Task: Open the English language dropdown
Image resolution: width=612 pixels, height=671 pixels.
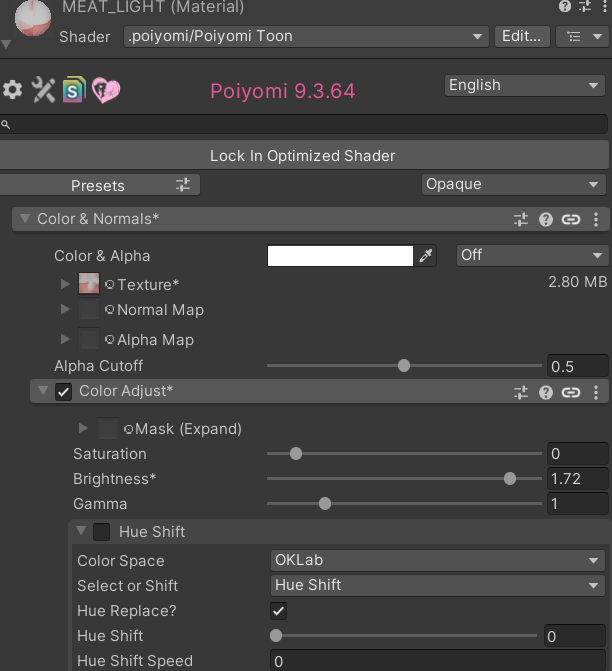Action: (525, 86)
